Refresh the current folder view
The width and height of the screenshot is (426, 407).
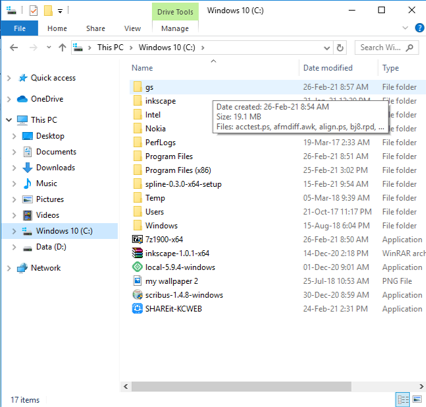[340, 48]
